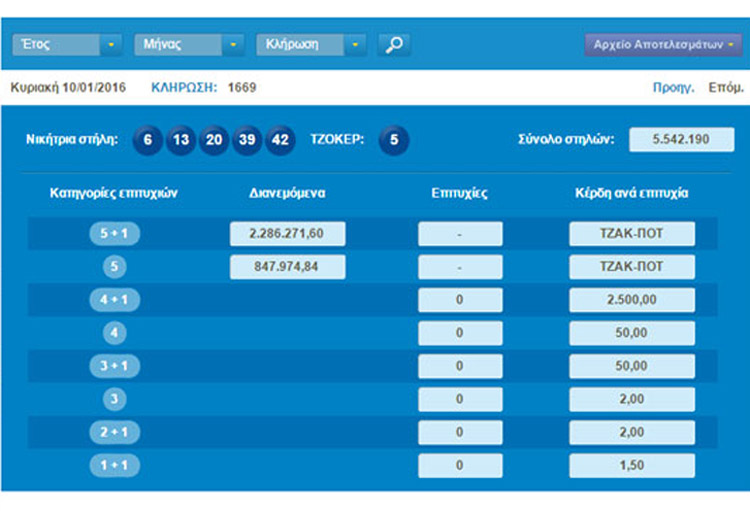Click the magnifier search icon

coord(394,44)
